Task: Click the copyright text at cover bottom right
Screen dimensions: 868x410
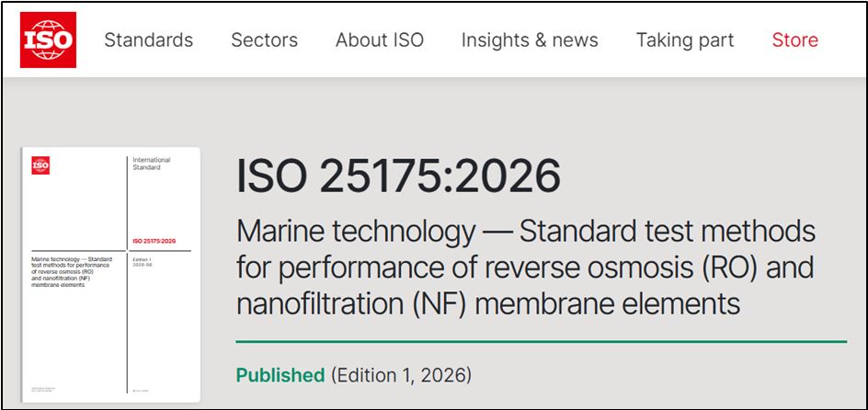Action: [141, 391]
